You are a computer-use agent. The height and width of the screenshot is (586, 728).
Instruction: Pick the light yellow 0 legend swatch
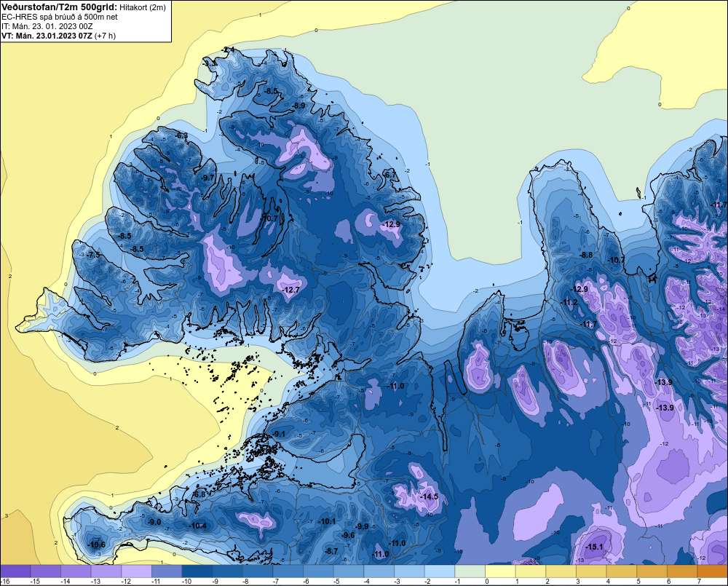(500, 571)
